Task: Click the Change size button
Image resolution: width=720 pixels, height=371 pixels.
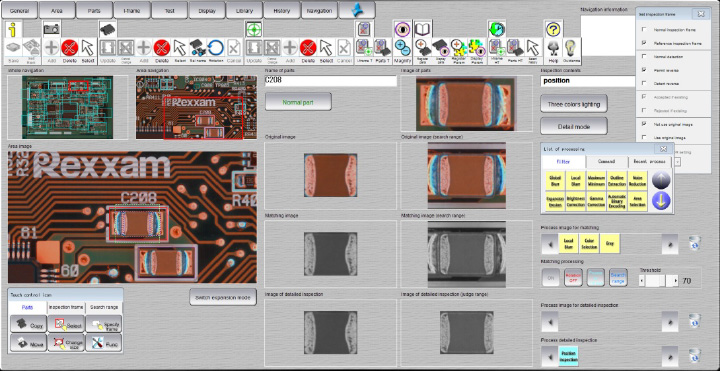Action: [66, 343]
